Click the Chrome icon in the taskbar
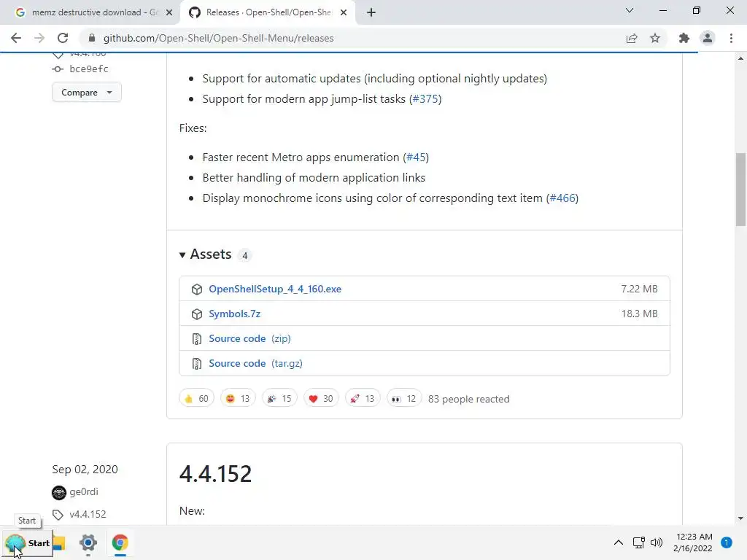The image size is (747, 560). pyautogui.click(x=120, y=542)
